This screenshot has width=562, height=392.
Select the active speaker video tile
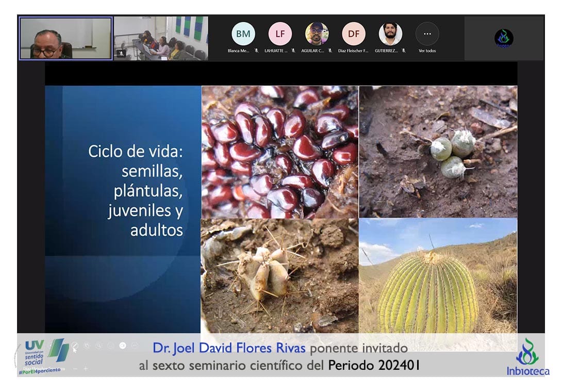coord(65,38)
